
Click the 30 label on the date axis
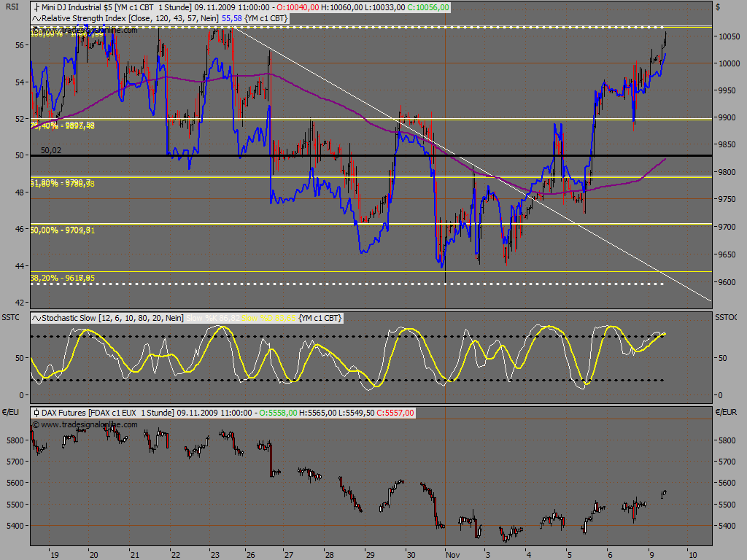point(411,555)
